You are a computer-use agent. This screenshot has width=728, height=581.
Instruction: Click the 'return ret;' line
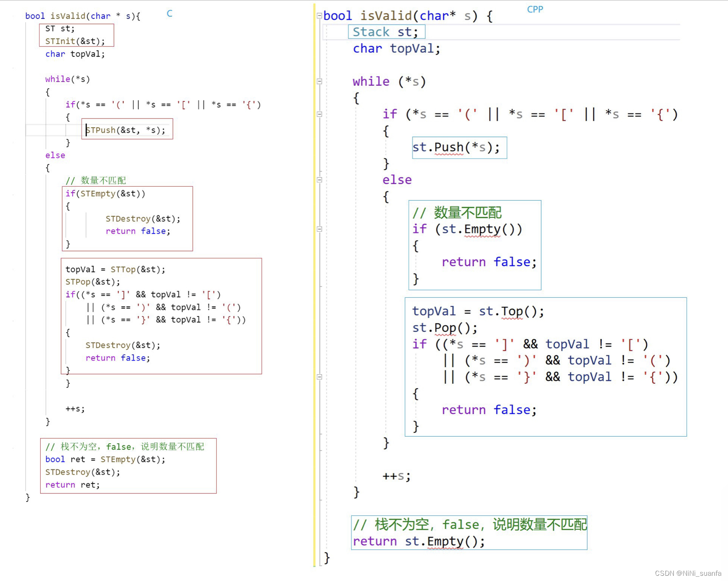[73, 485]
